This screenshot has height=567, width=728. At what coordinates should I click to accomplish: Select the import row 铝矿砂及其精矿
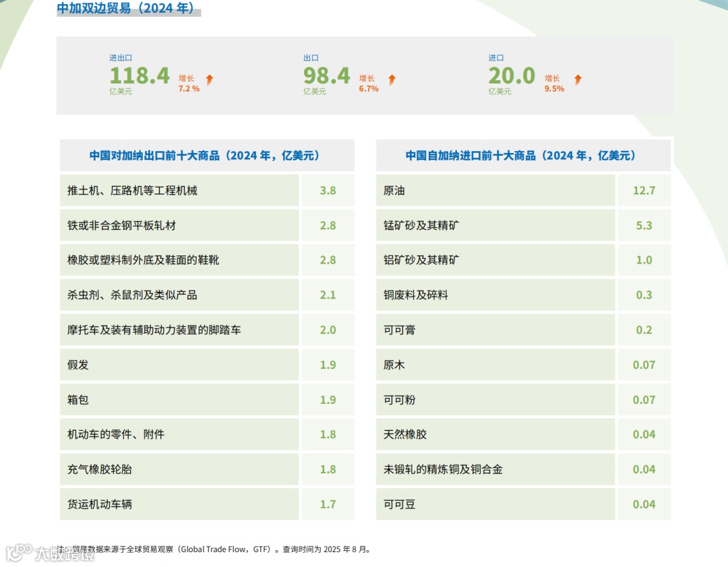pos(495,260)
